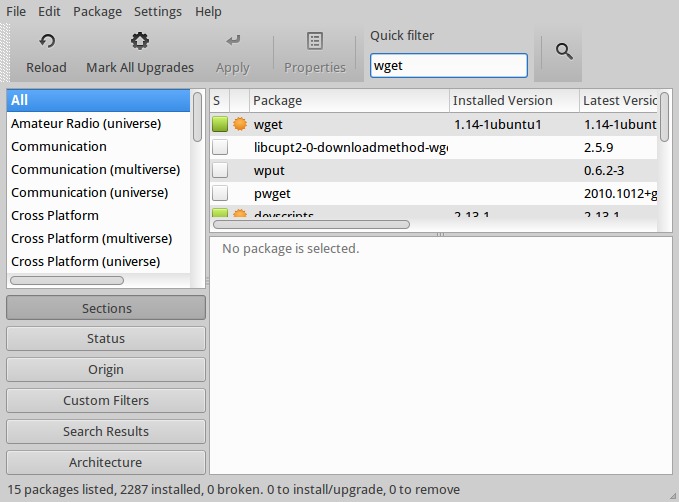
Task: Select Amateur Radio (universe) section
Action: coord(98,123)
